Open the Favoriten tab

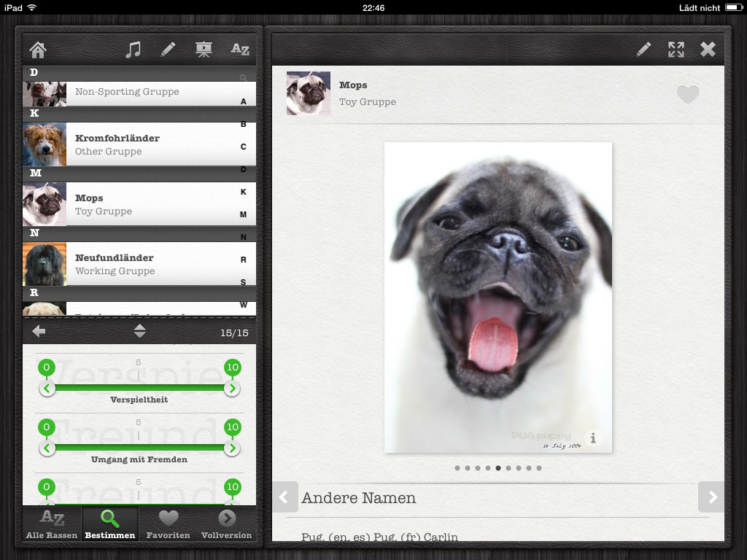(x=169, y=524)
